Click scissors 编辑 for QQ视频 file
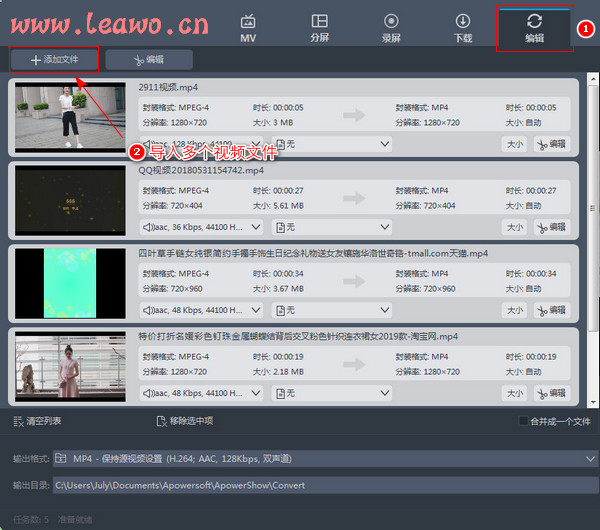600x530 pixels. [x=552, y=227]
